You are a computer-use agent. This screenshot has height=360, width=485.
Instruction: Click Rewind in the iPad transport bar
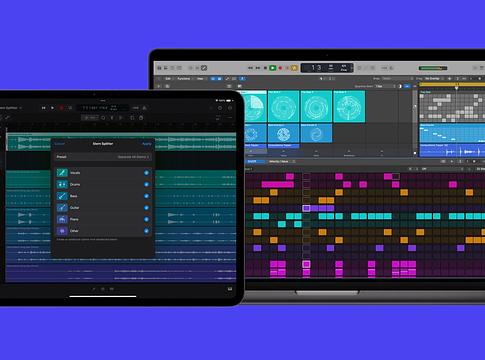[x=44, y=108]
